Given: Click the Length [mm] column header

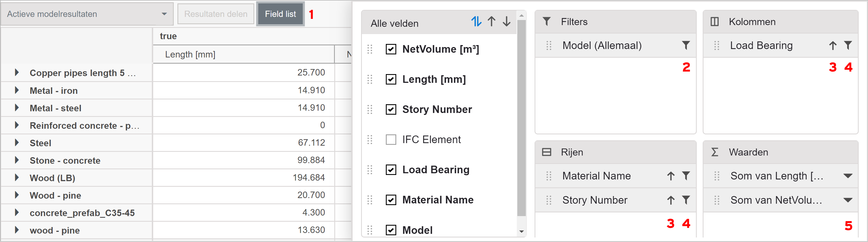Looking at the screenshot, I should 190,54.
